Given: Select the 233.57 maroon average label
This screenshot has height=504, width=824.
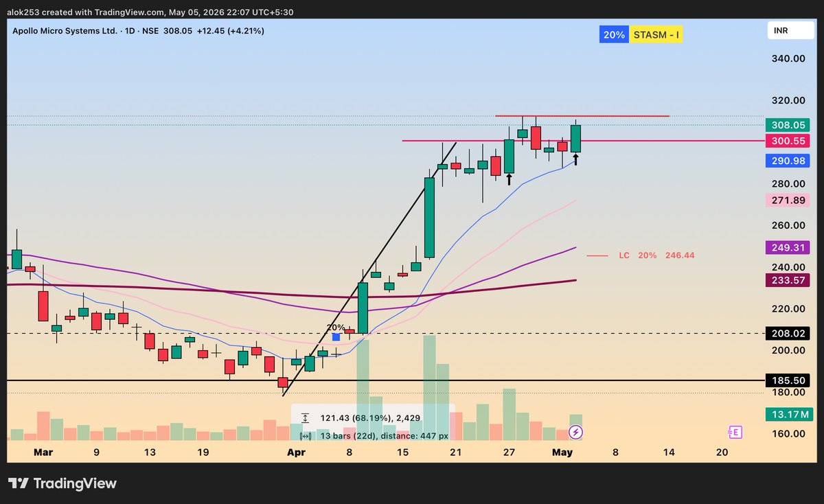Looking at the screenshot, I should click(788, 280).
